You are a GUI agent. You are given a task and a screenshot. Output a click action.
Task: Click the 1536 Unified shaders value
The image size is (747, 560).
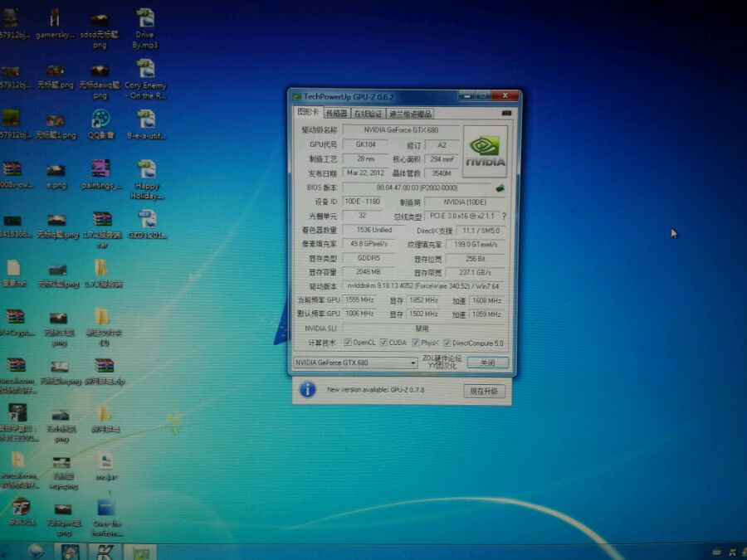pos(373,230)
